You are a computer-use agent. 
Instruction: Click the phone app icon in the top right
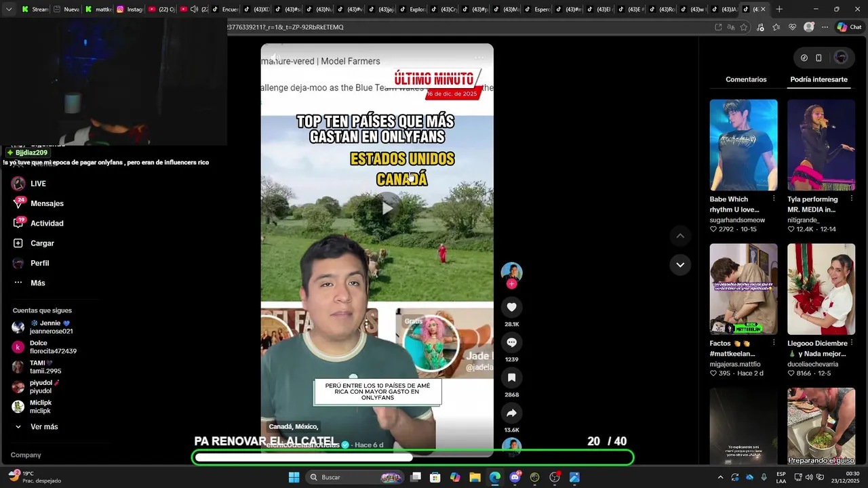(x=818, y=58)
